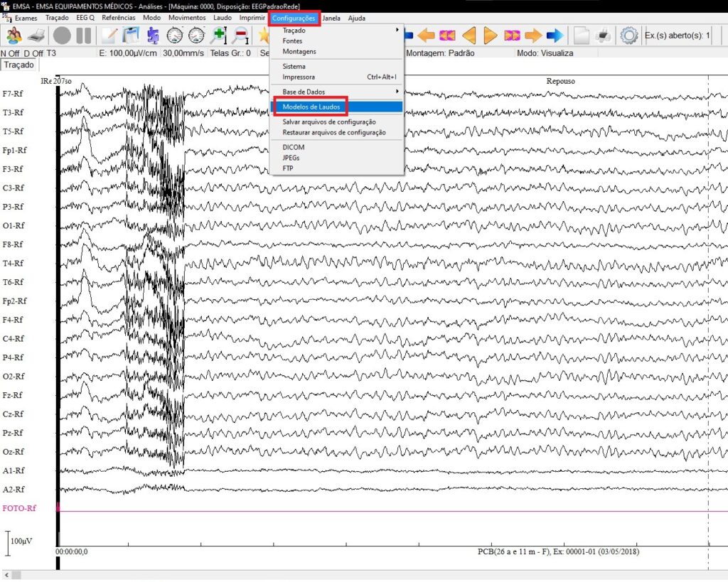Click the horizontal scrollbar left arrow
Screen dimensions: 728x582
6,574
